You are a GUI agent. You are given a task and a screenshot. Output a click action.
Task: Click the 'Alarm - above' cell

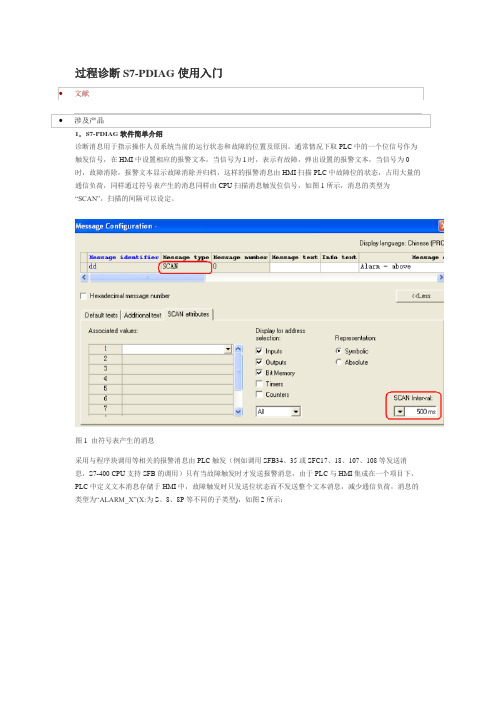[402, 266]
